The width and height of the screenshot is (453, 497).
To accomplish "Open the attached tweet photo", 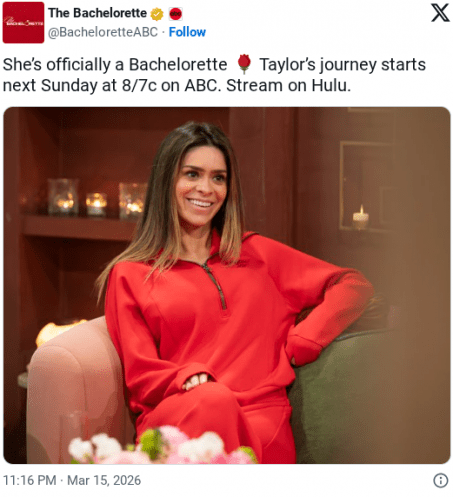I will pyautogui.click(x=227, y=285).
